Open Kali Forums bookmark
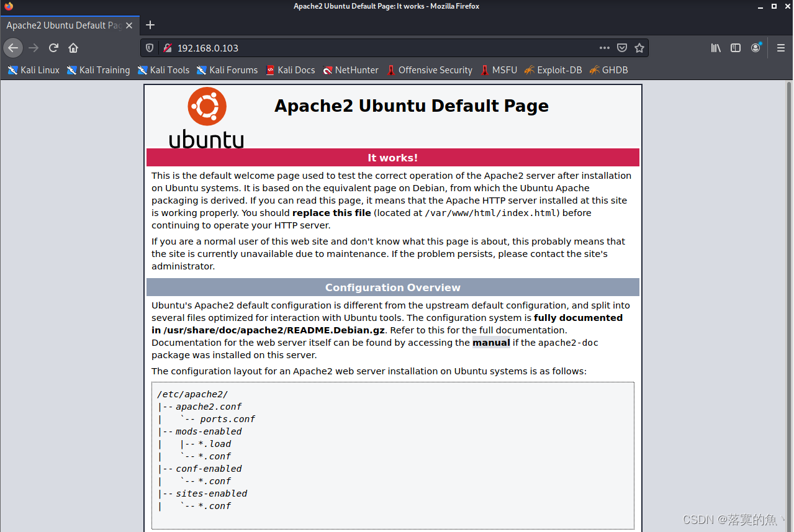 (x=227, y=70)
